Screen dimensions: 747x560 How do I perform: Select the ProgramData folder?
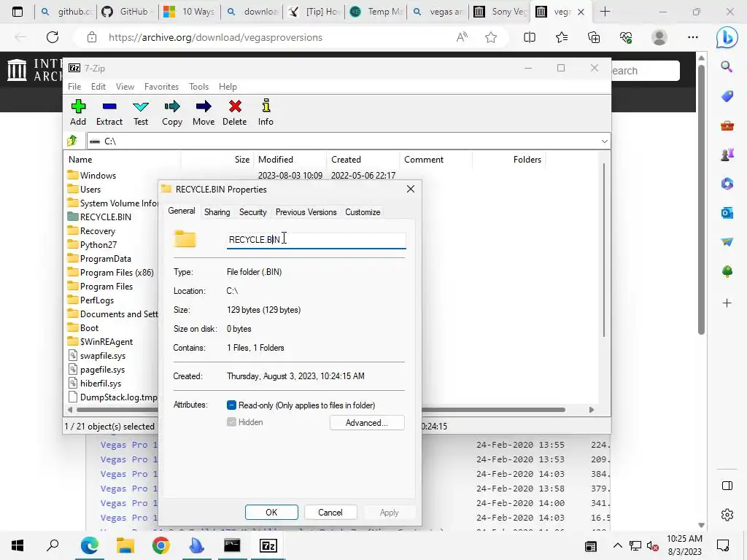(x=105, y=259)
